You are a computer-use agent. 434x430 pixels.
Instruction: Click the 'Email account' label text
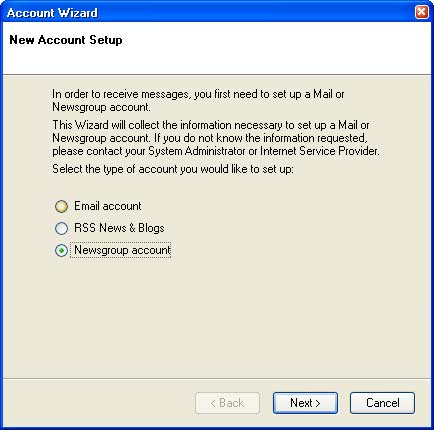pos(108,206)
